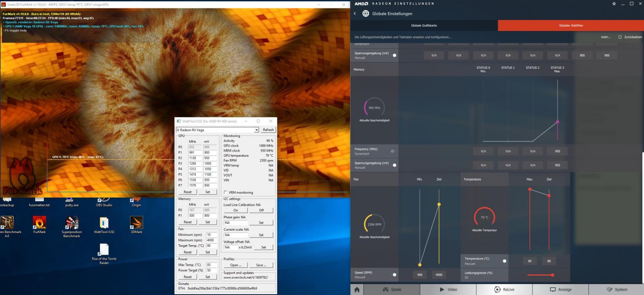644x295 pixels.
Task: Click Set in WattTool GPU section
Action: coord(208,192)
